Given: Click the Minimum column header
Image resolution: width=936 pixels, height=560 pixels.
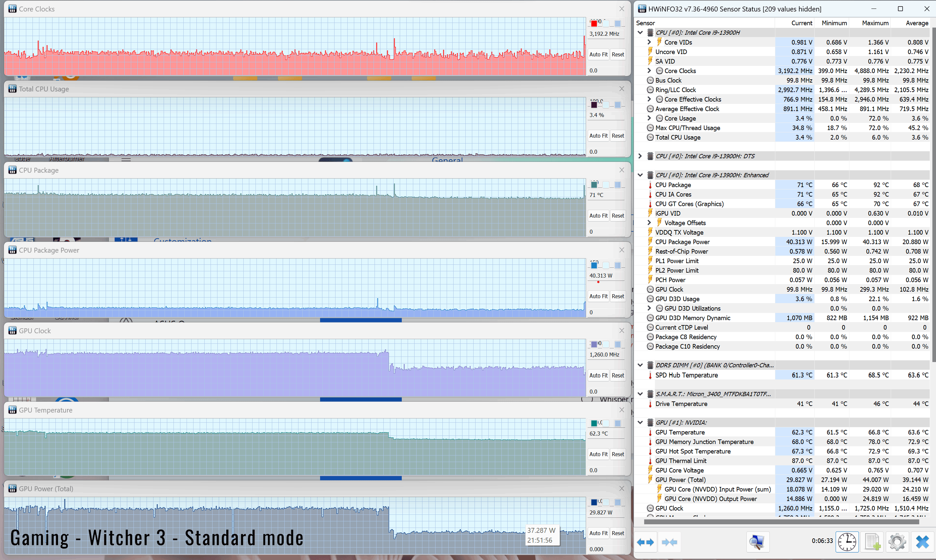Looking at the screenshot, I should (x=831, y=23).
